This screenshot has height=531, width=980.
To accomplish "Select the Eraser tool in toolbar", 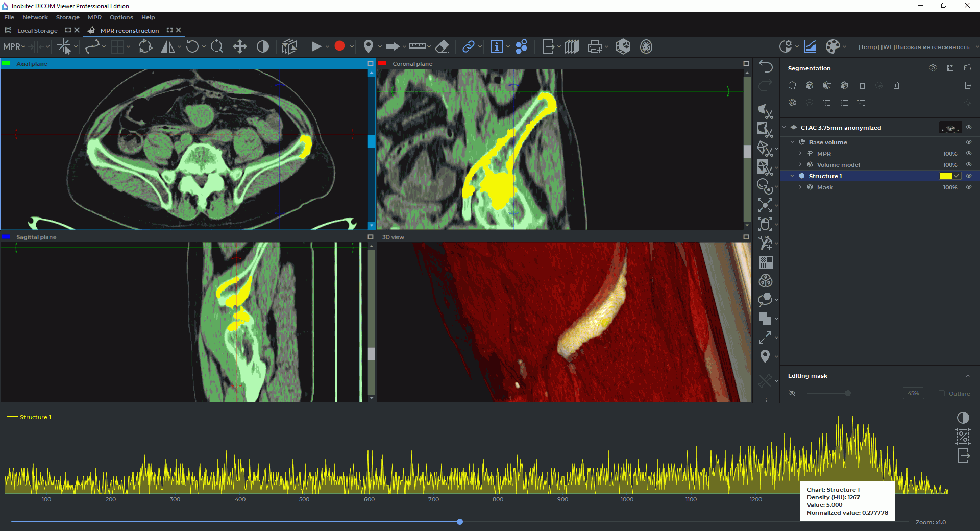I will coord(442,46).
